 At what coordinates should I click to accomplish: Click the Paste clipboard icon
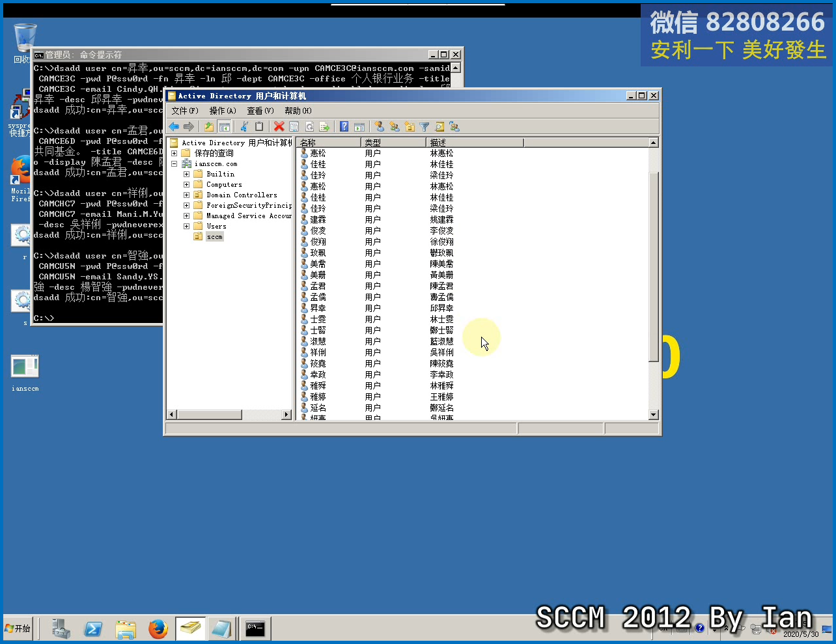point(259,127)
